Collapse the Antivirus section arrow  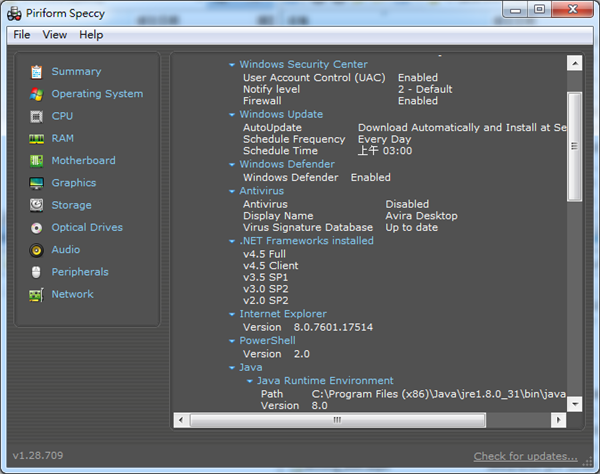(x=232, y=191)
